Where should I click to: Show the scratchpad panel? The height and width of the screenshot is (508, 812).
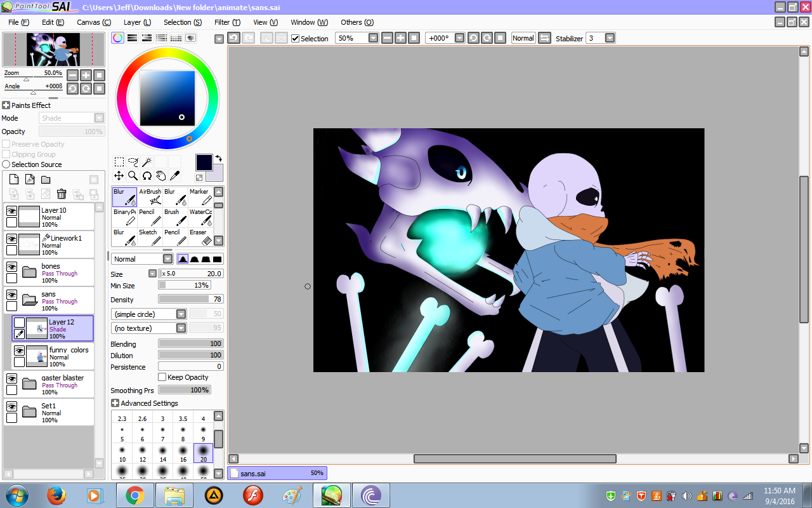pos(190,38)
